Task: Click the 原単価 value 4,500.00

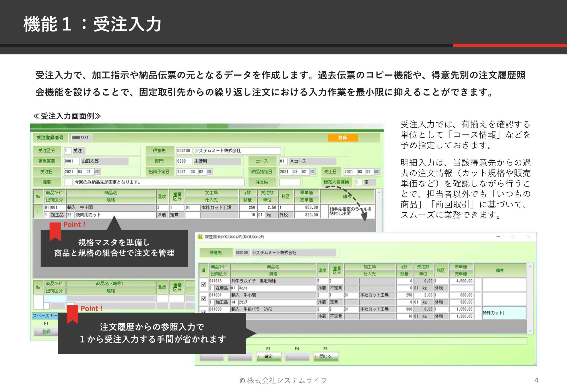Action: (461, 281)
